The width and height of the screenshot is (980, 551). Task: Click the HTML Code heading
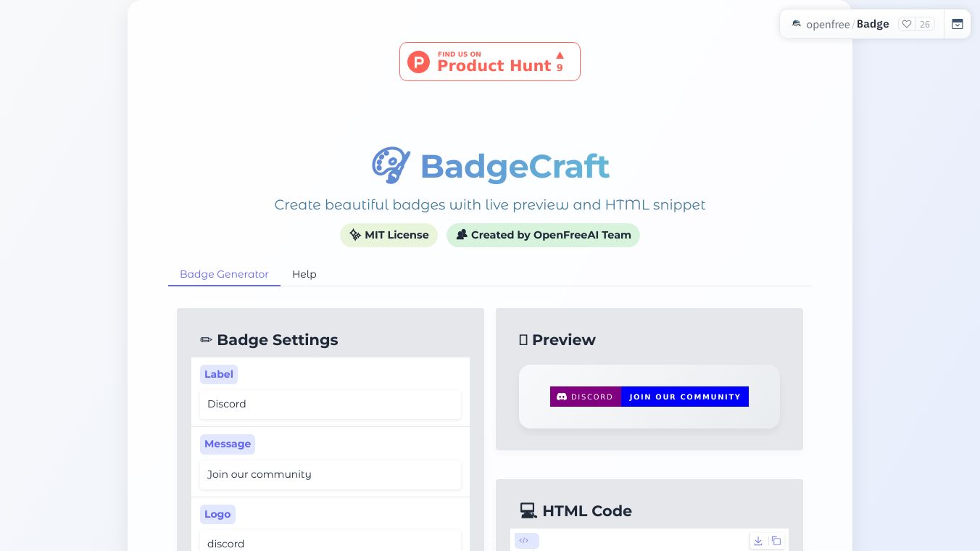[x=576, y=510]
